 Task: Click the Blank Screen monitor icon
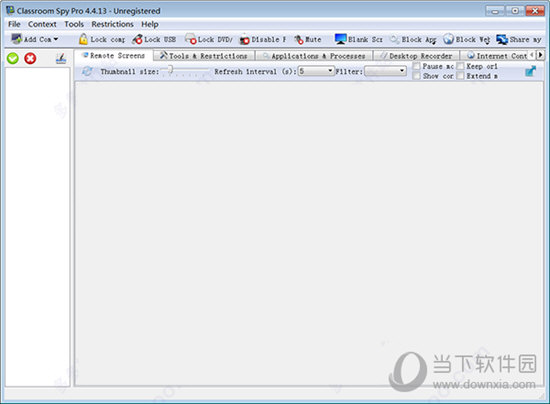click(x=340, y=39)
